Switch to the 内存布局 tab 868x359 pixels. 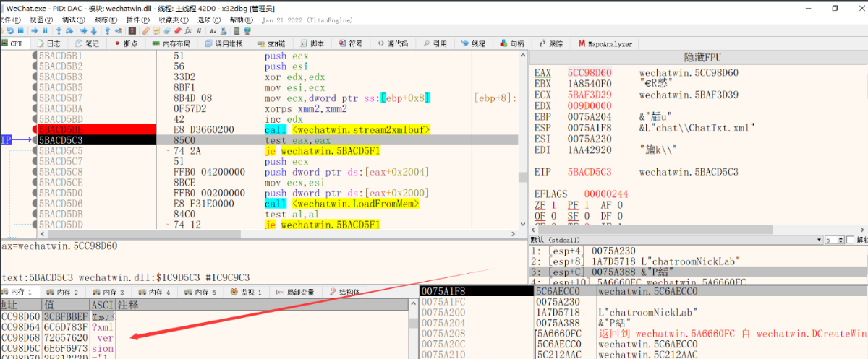(x=171, y=43)
